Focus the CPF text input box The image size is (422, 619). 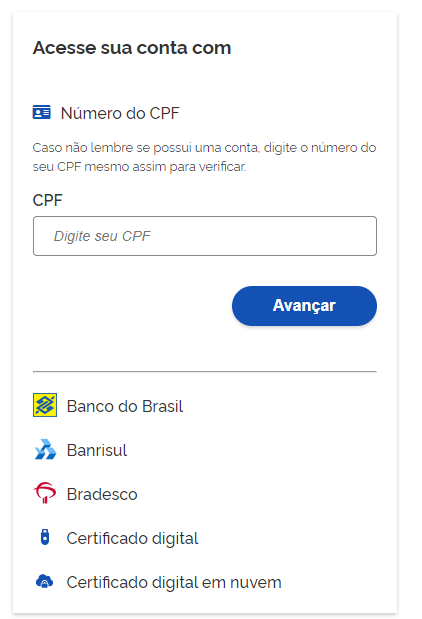pos(205,236)
